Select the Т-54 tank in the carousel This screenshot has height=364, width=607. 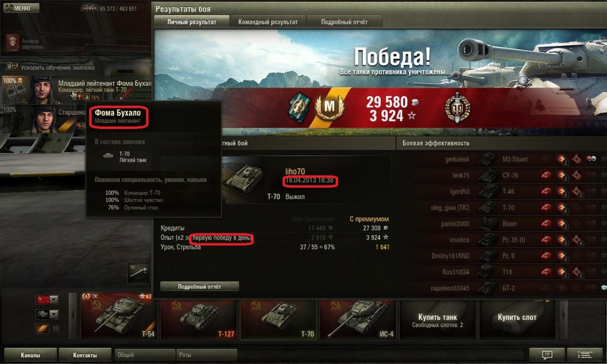[x=118, y=315]
